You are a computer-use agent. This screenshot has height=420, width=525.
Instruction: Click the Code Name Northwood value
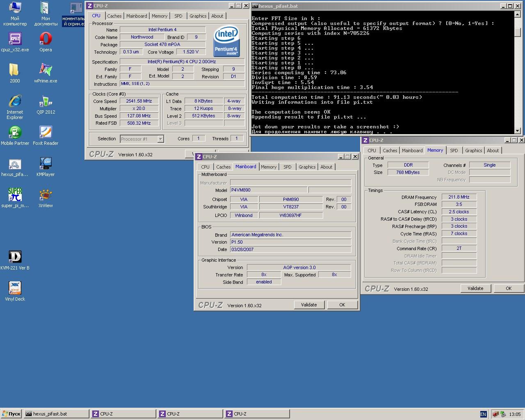coord(142,37)
